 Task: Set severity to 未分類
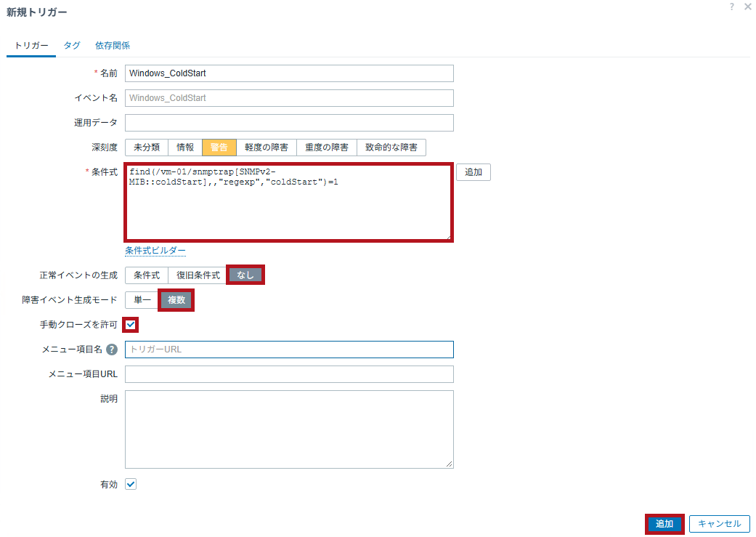click(147, 148)
